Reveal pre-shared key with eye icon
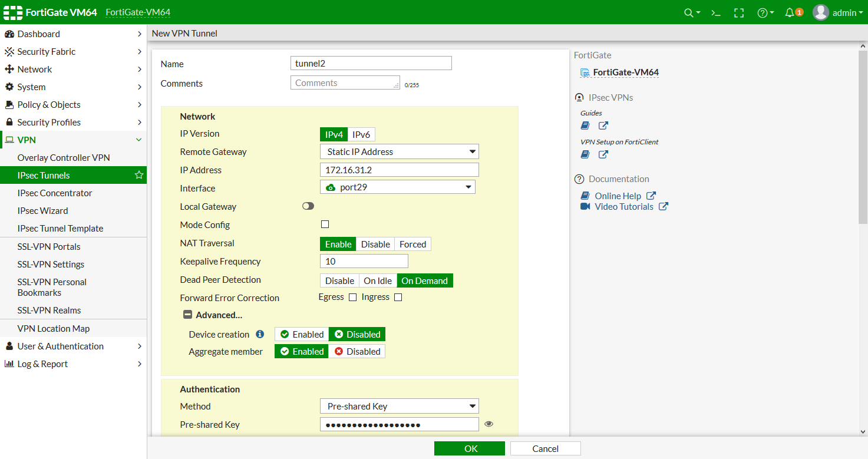The image size is (868, 459). (x=489, y=424)
